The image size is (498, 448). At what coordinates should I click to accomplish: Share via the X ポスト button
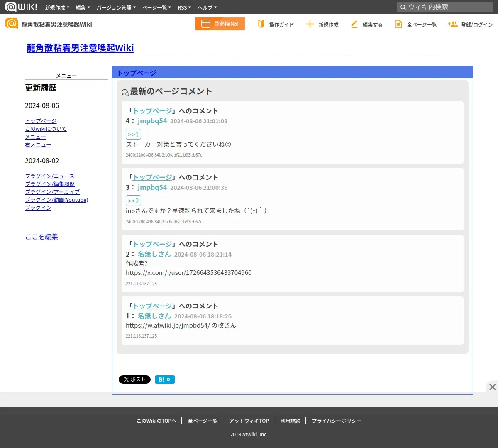coord(134,379)
